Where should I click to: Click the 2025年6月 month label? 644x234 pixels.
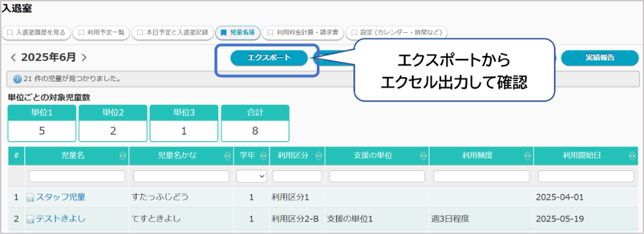pyautogui.click(x=48, y=58)
